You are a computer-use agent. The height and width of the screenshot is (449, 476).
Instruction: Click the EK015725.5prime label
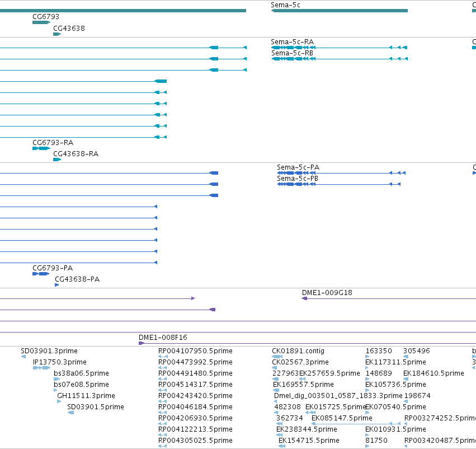click(335, 407)
